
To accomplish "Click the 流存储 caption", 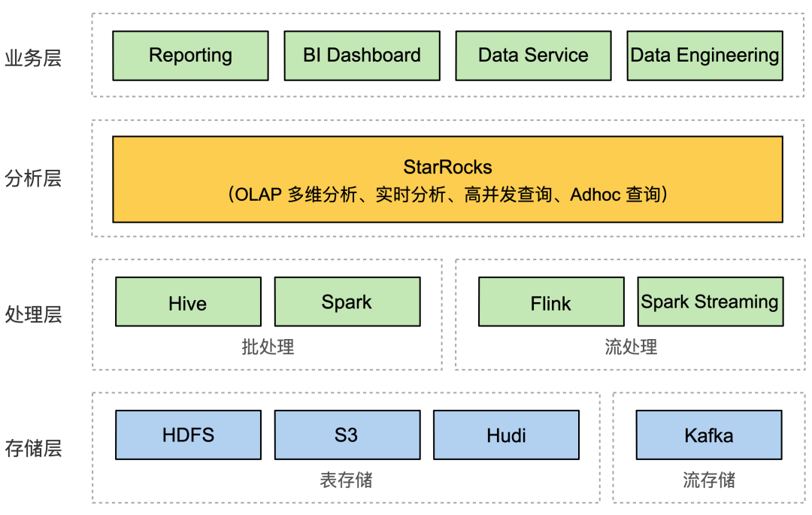I will point(709,480).
